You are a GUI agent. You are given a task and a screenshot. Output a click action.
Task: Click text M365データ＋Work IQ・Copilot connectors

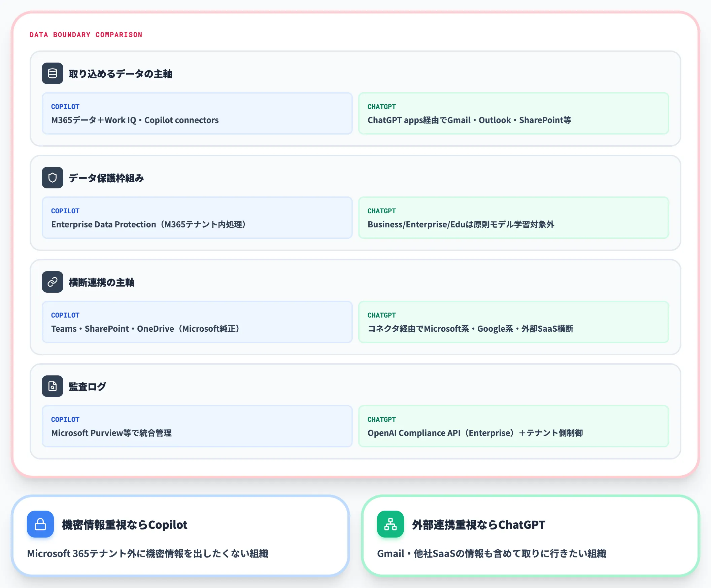click(135, 120)
